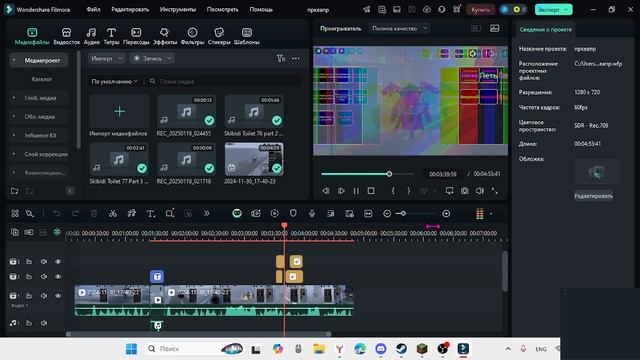Toggle visibility eye of the top video track
This screenshot has width=640, height=360.
click(x=58, y=262)
